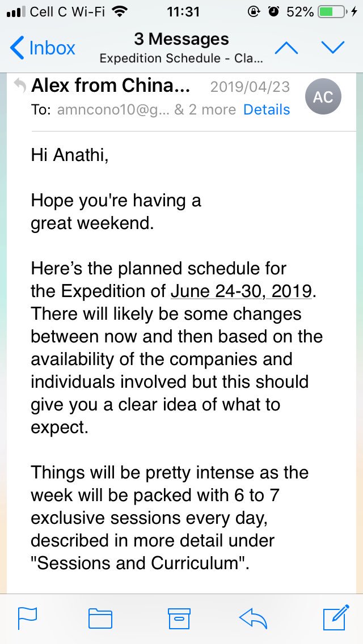Screen dimensions: 363x644
Task: Go back to Inbox
Action: click(43, 48)
